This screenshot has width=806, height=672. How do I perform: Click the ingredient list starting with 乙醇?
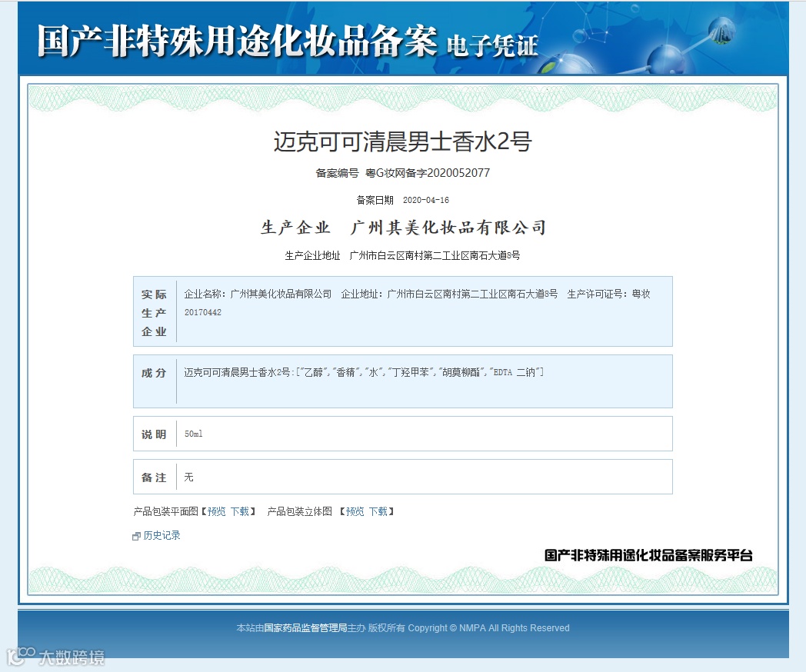coord(420,372)
